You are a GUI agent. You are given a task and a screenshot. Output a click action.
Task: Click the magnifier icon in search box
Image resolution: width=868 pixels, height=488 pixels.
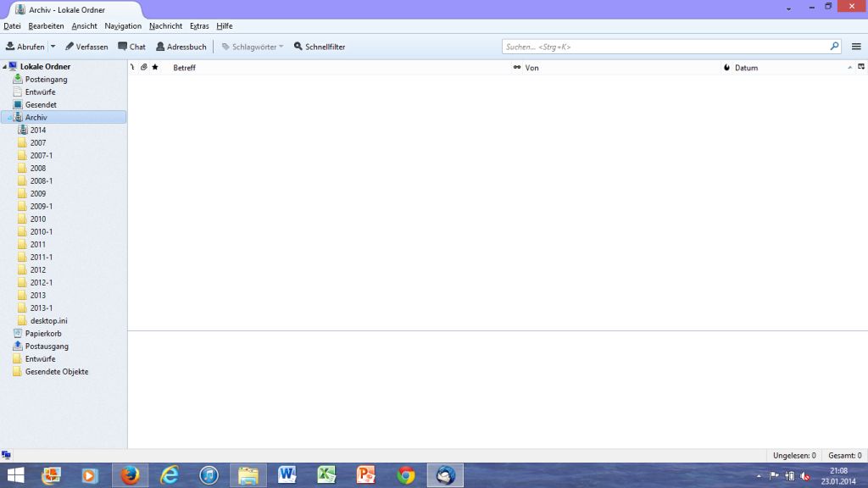[x=834, y=47]
